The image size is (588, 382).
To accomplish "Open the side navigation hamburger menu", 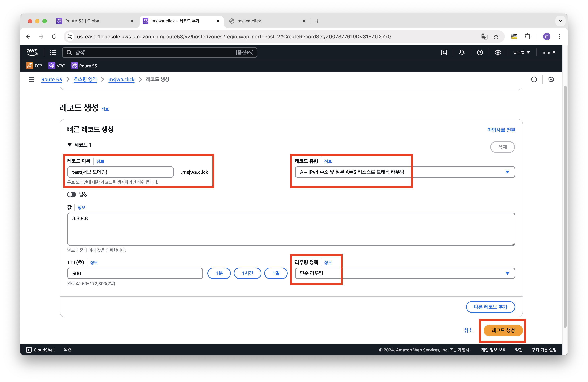I will pyautogui.click(x=31, y=79).
